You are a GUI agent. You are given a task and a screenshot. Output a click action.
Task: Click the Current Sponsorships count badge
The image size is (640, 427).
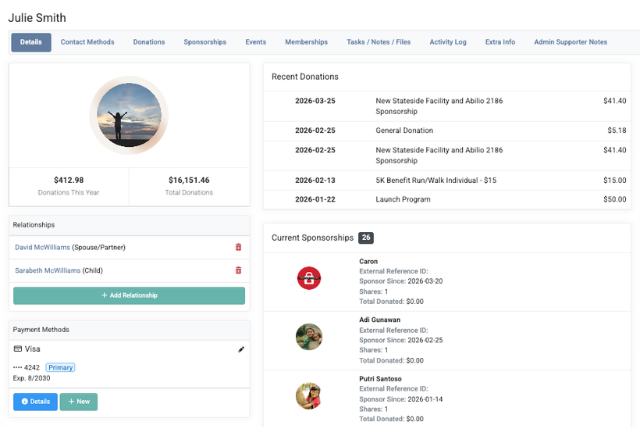click(x=366, y=238)
